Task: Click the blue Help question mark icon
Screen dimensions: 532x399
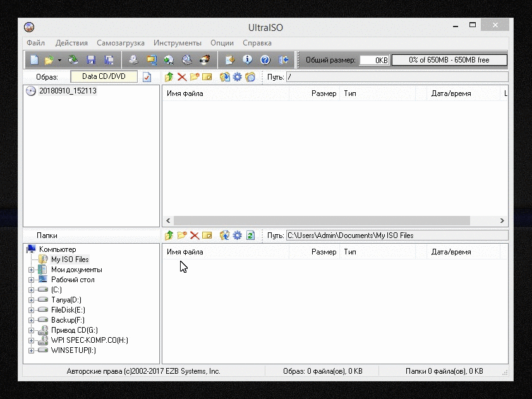Action: (x=265, y=60)
